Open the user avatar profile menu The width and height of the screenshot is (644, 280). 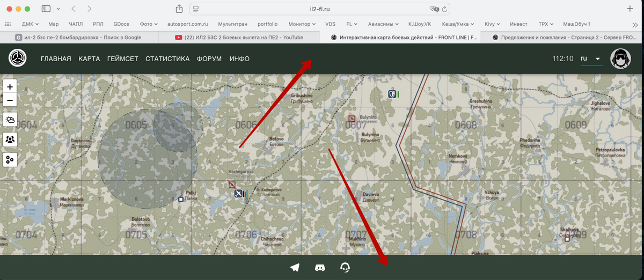[620, 58]
